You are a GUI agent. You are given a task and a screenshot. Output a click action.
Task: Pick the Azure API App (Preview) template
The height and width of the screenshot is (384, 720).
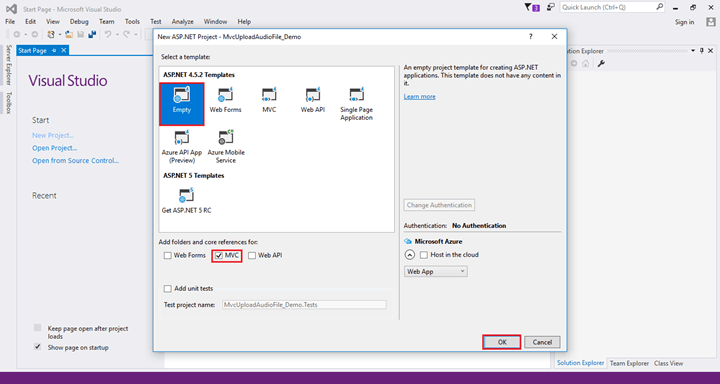182,147
